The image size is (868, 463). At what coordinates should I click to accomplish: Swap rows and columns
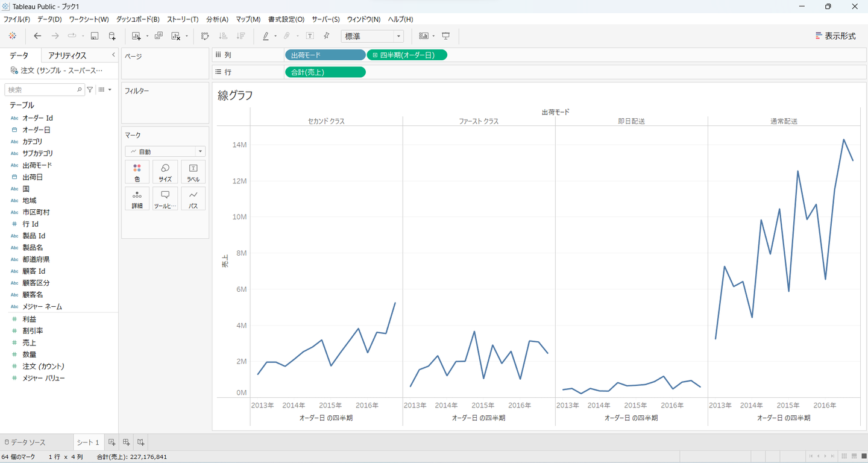click(x=205, y=36)
